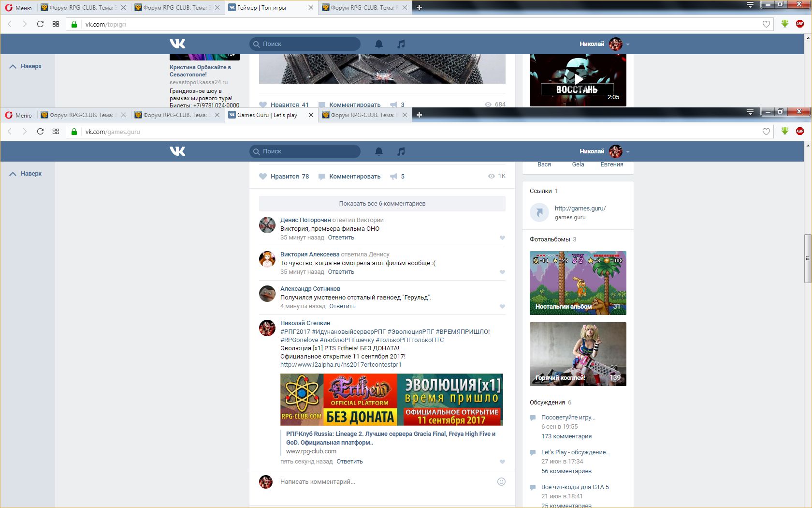Open new tab in games.guru window

[419, 115]
